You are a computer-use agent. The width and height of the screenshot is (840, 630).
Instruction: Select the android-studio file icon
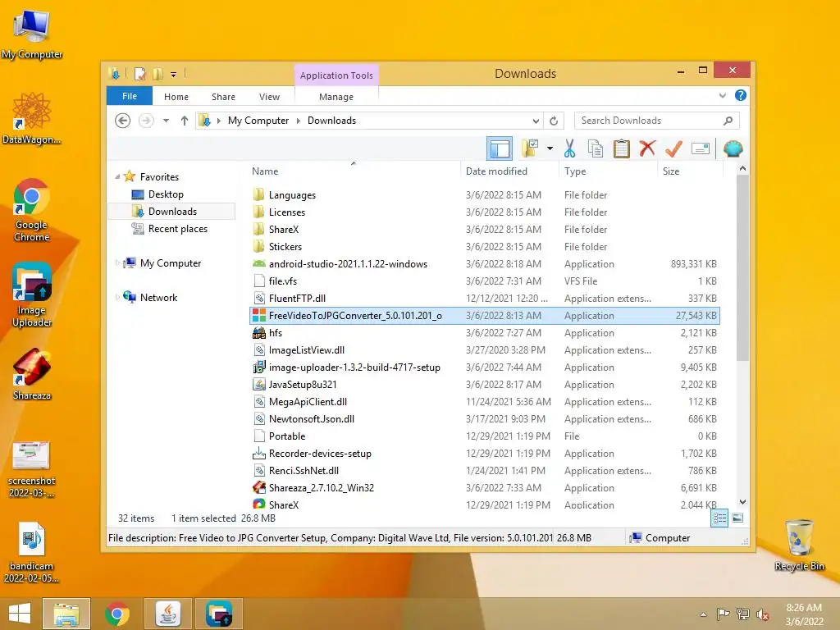[x=258, y=263]
